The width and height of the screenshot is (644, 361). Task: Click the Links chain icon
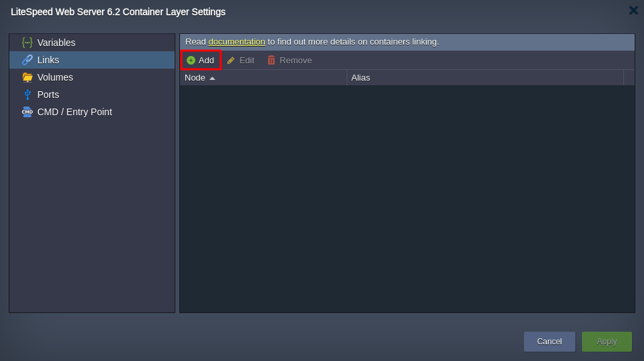(x=27, y=60)
